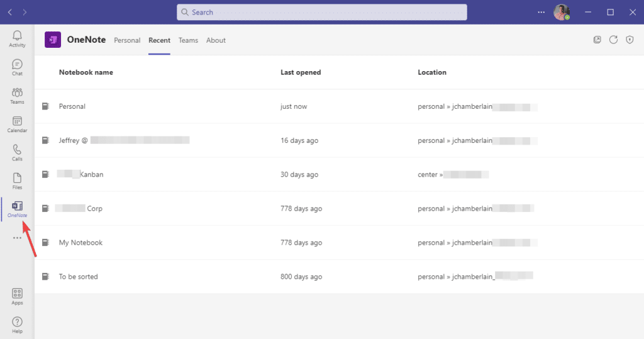Click the 'center »' location cell
The width and height of the screenshot is (644, 339).
pyautogui.click(x=453, y=175)
